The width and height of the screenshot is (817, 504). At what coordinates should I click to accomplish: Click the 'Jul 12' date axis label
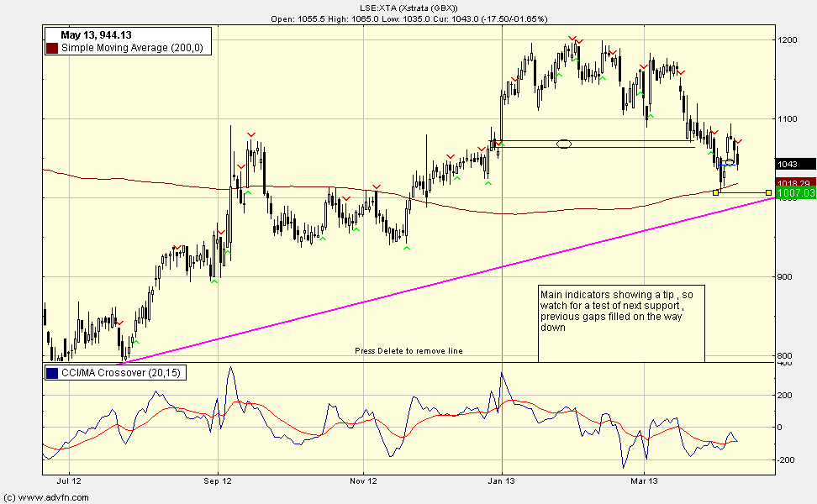pyautogui.click(x=67, y=482)
